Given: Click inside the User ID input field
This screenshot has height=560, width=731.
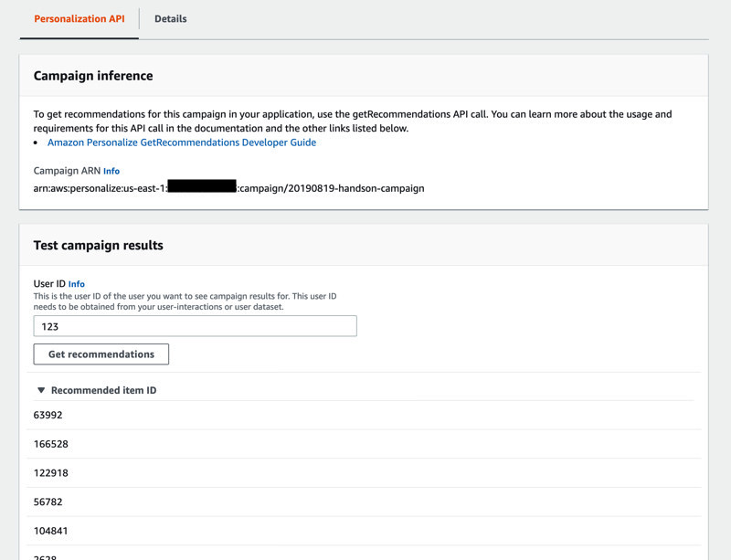Looking at the screenshot, I should (x=195, y=325).
